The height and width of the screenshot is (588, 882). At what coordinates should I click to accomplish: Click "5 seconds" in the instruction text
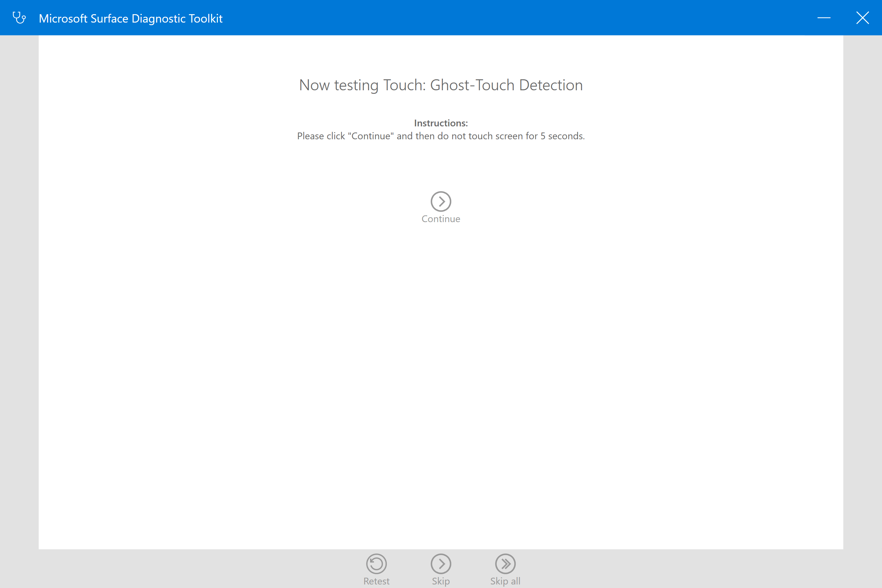[x=562, y=136]
